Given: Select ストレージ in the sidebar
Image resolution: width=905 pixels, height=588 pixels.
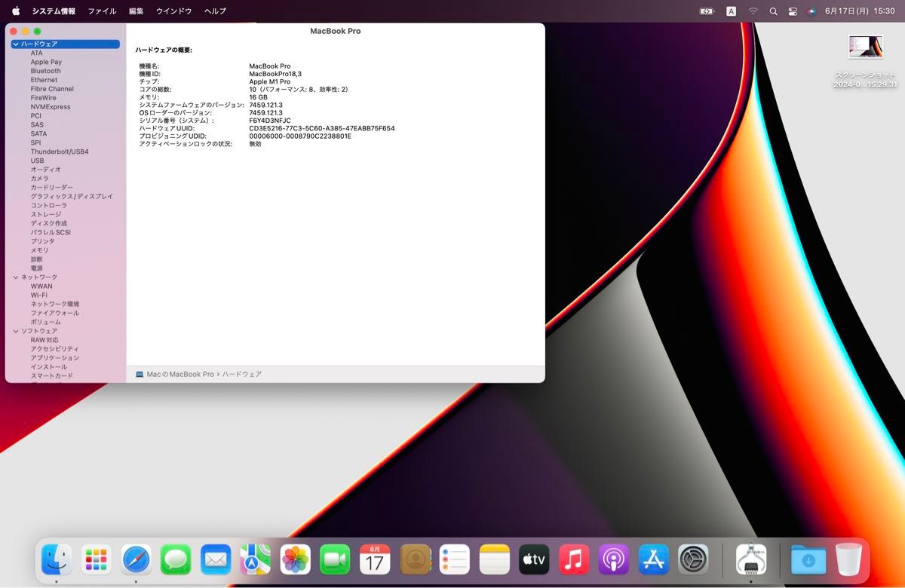Looking at the screenshot, I should pyautogui.click(x=46, y=214).
